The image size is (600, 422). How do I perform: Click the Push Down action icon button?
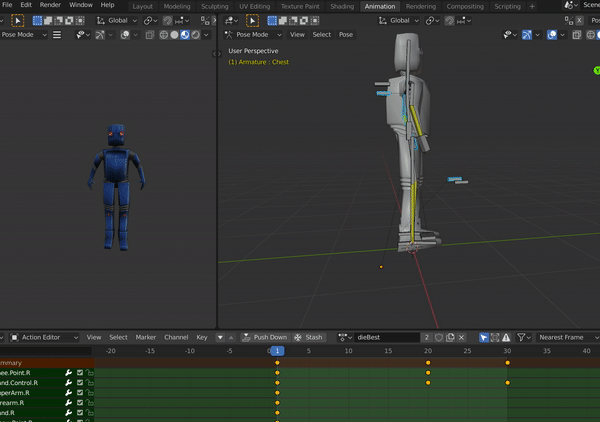tap(264, 337)
